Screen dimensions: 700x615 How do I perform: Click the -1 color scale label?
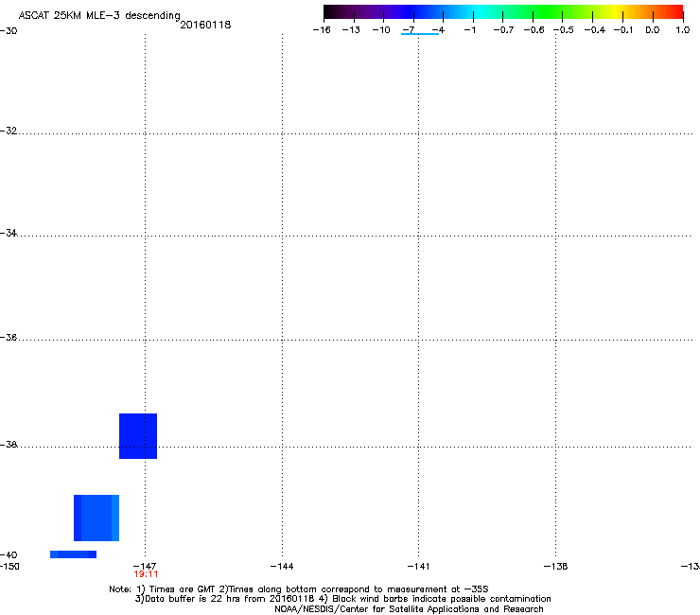469,30
